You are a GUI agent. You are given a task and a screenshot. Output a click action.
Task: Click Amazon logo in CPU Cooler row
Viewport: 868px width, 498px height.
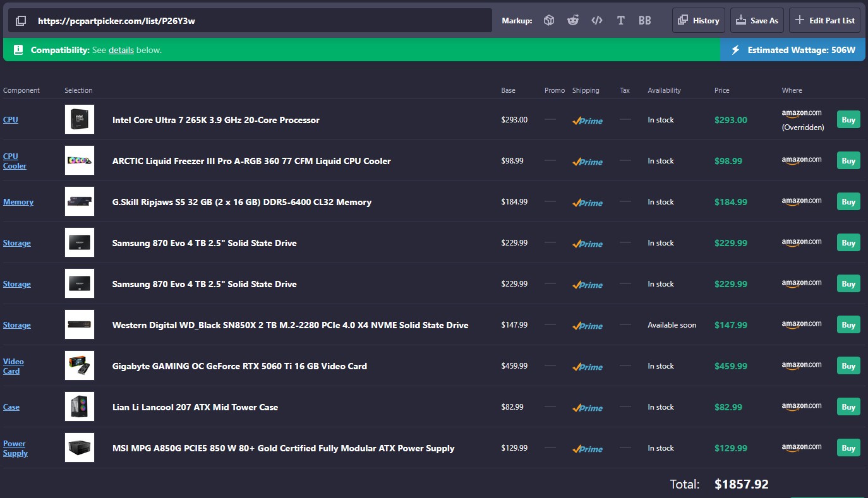tap(802, 160)
